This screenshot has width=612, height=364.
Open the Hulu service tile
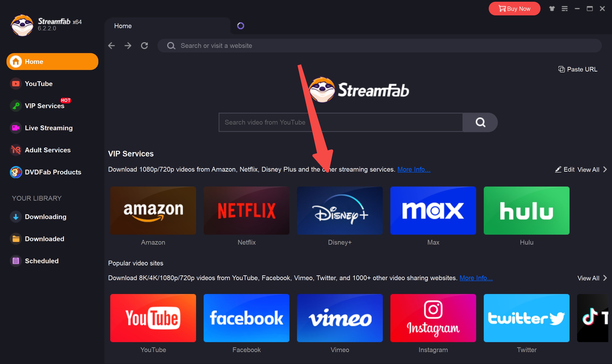coord(527,210)
